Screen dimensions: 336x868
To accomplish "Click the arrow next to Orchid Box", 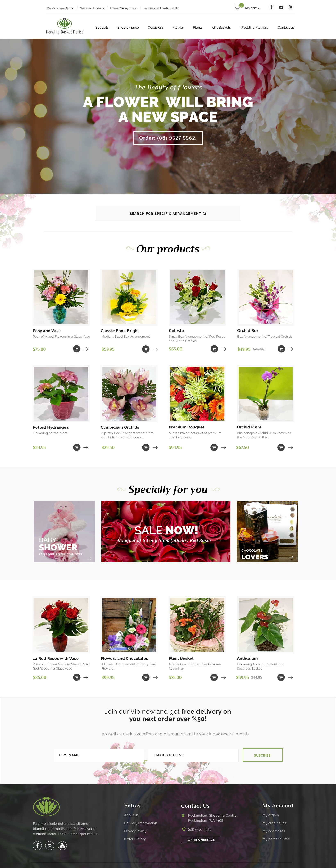I will point(291,349).
